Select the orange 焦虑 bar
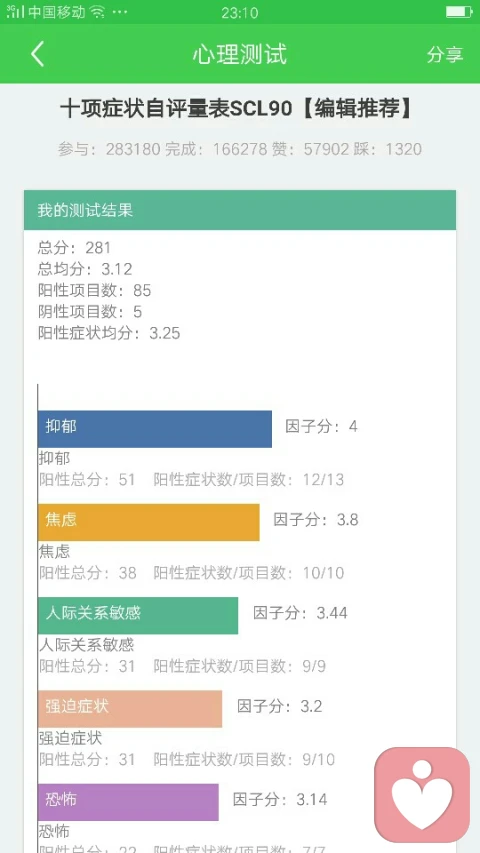Viewport: 480px width, 853px height. pyautogui.click(x=149, y=522)
